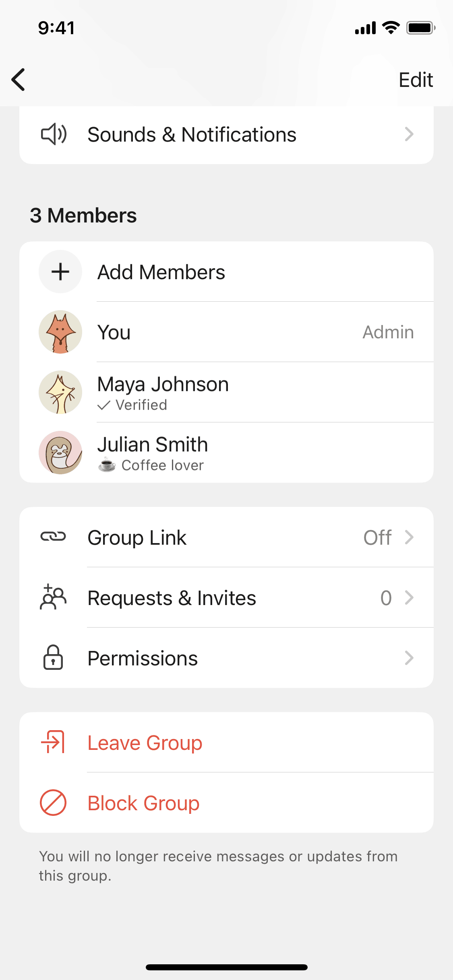Select member Maya Johnson

click(163, 385)
